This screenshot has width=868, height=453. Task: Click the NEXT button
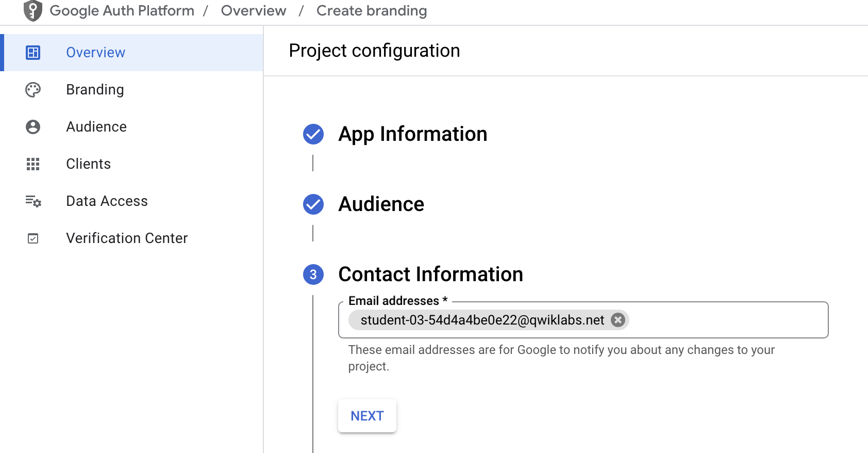(367, 416)
